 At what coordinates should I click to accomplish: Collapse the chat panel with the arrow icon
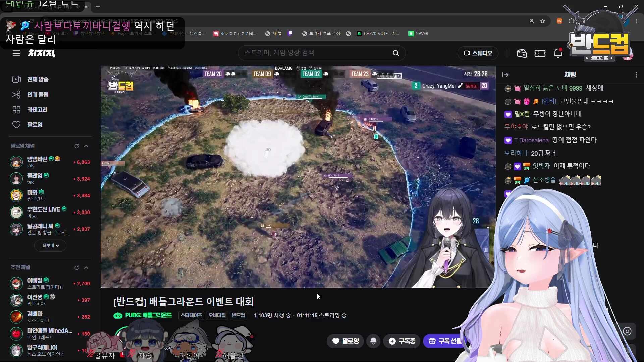click(x=505, y=75)
